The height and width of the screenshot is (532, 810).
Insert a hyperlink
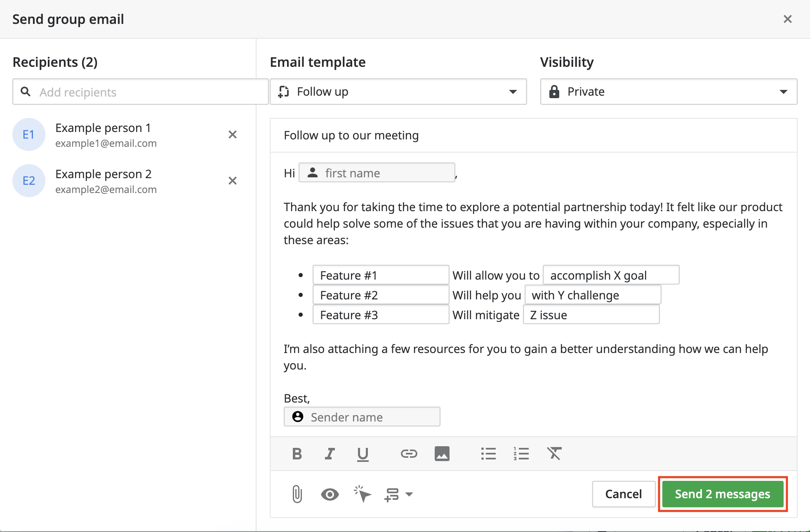[409, 454]
